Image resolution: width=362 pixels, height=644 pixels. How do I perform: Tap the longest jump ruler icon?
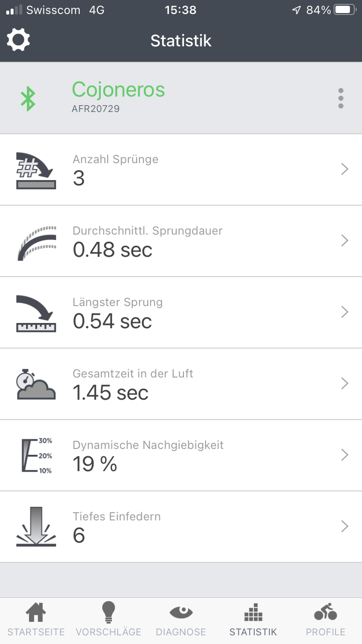click(36, 313)
